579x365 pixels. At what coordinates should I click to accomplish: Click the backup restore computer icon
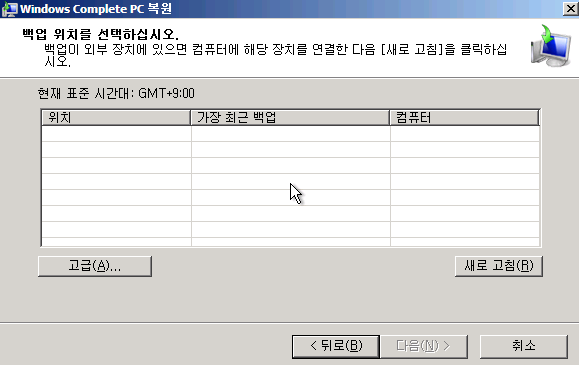tap(551, 46)
